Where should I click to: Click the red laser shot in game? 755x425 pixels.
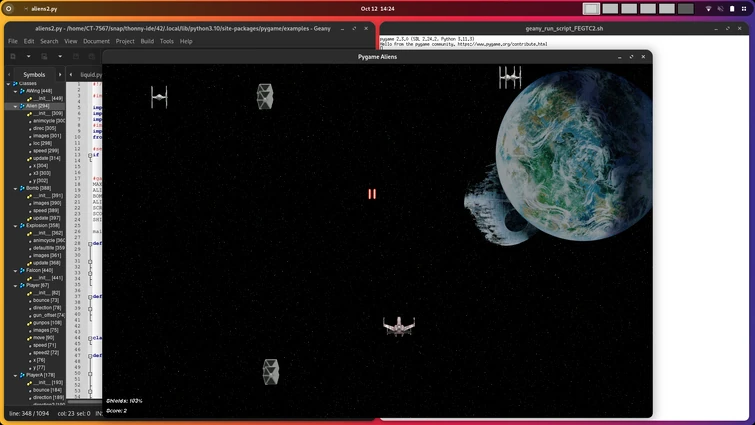point(372,193)
